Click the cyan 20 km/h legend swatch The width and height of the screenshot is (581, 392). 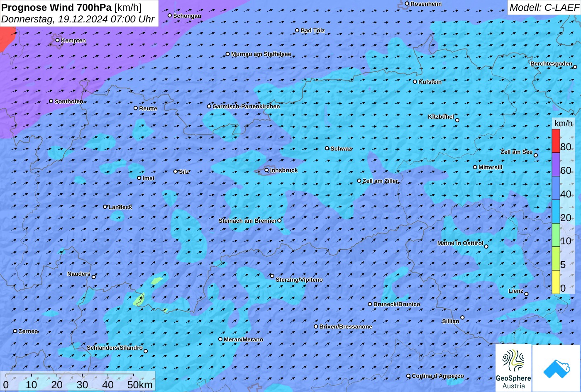(556, 212)
